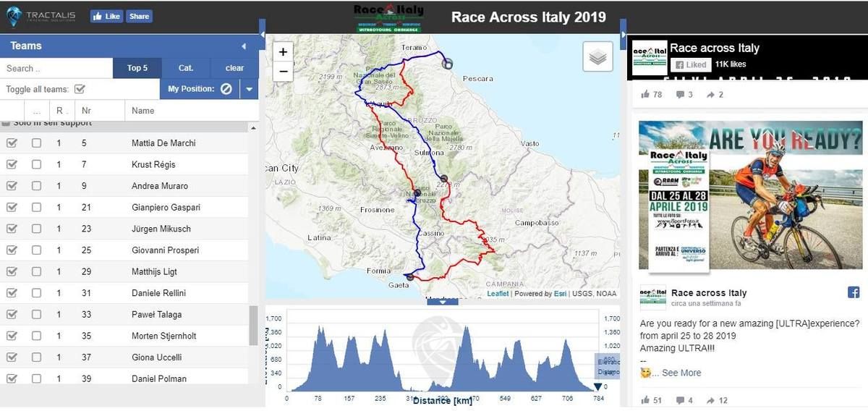Viewport: 868px width, 411px height.
Task: Select the Cat. tab
Action: pyautogui.click(x=186, y=68)
